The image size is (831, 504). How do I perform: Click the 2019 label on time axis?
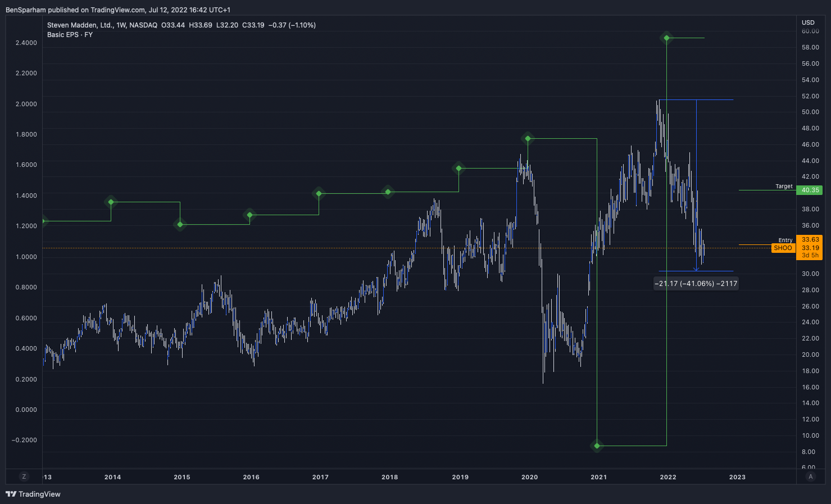[x=460, y=477]
